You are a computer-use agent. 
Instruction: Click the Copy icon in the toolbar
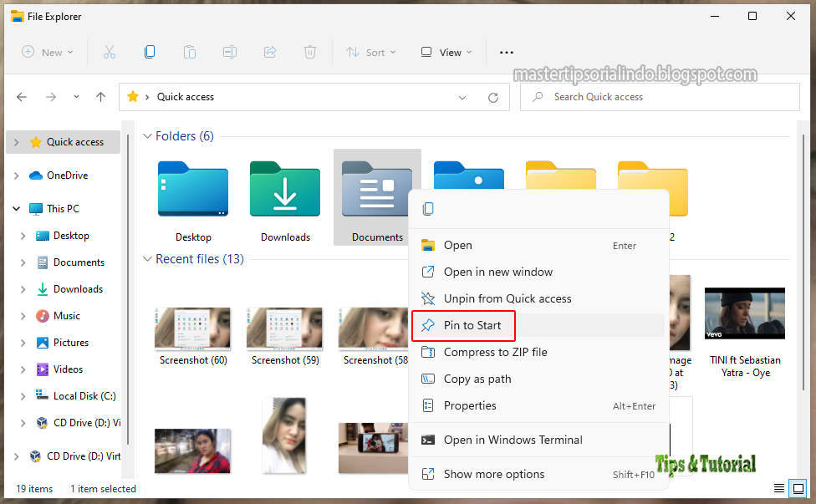[x=150, y=52]
